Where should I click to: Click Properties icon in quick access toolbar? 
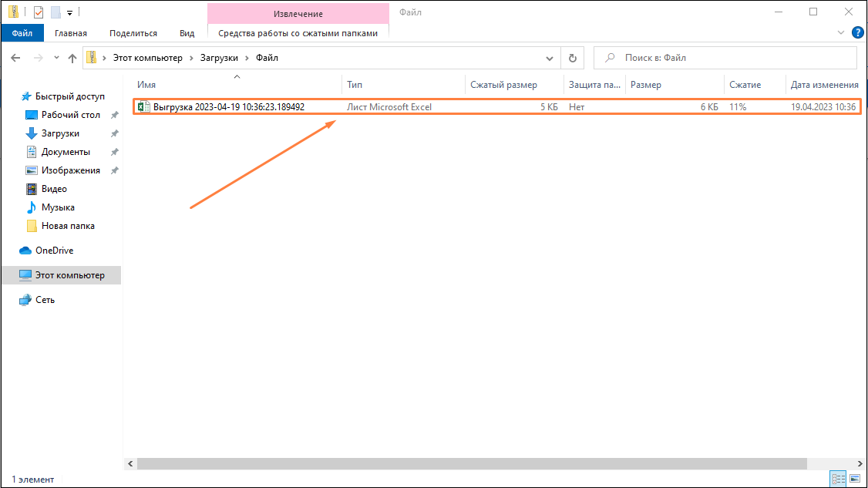39,12
